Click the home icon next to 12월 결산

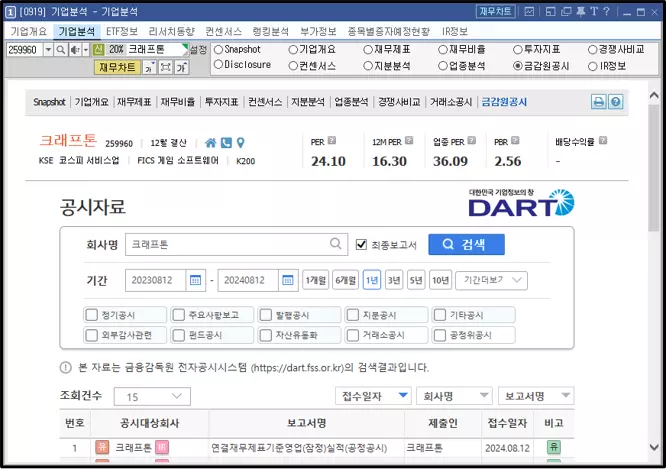coord(211,143)
